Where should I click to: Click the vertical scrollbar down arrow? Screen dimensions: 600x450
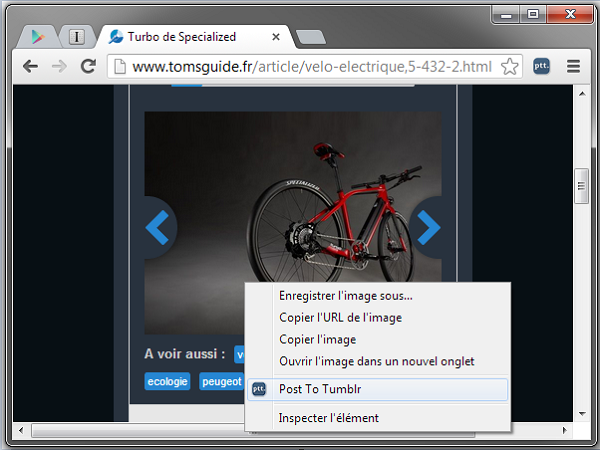coord(582,414)
